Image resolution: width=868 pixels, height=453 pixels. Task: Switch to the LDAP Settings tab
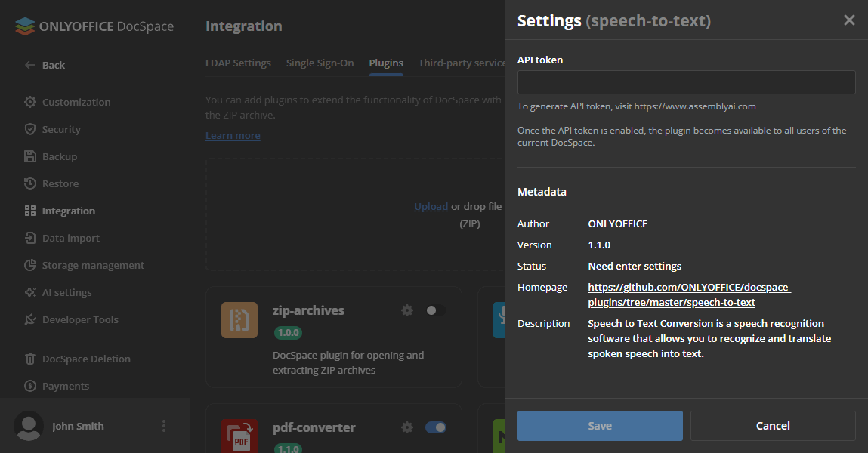pos(238,63)
